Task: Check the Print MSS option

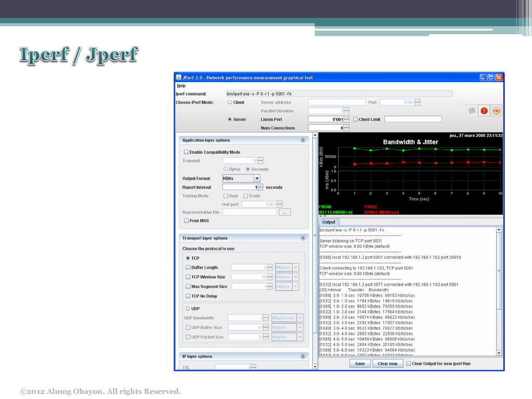Action: [x=186, y=220]
